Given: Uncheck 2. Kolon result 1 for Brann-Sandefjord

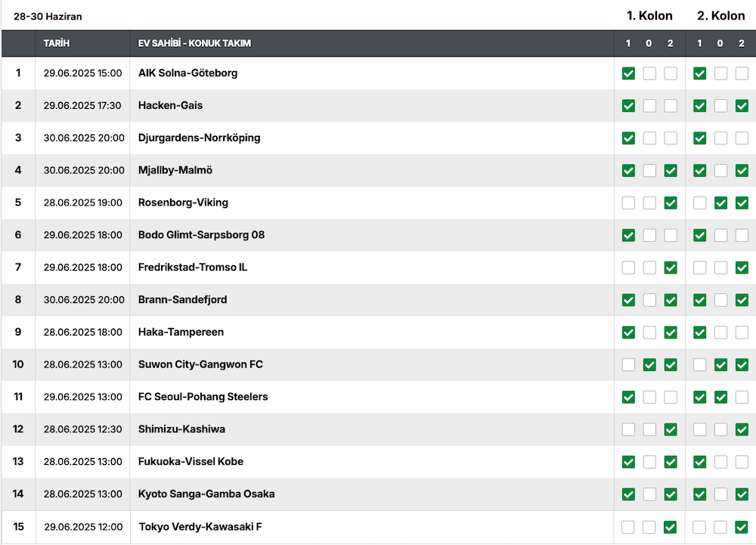Looking at the screenshot, I should 699,300.
